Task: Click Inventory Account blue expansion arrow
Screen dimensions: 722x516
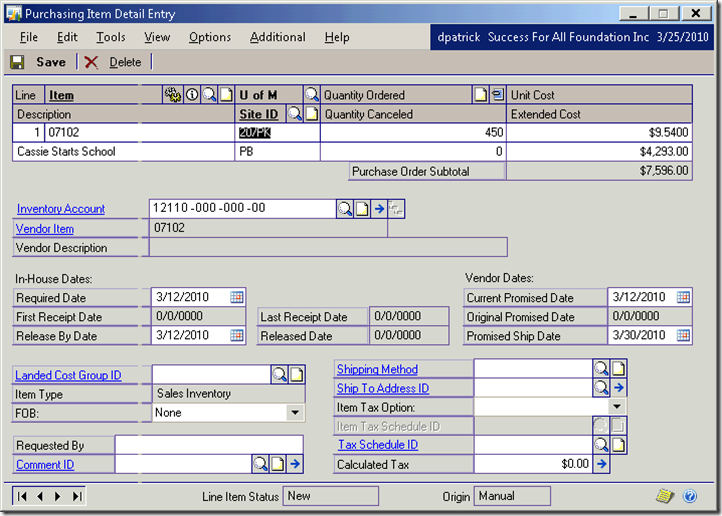Action: 379,209
